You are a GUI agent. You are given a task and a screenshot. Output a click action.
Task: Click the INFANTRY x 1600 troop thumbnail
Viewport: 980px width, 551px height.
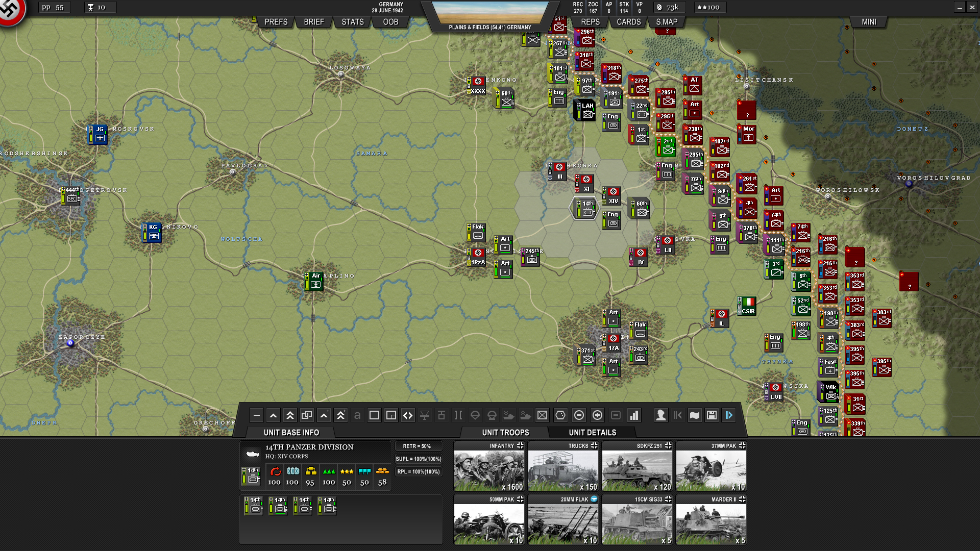tap(489, 466)
